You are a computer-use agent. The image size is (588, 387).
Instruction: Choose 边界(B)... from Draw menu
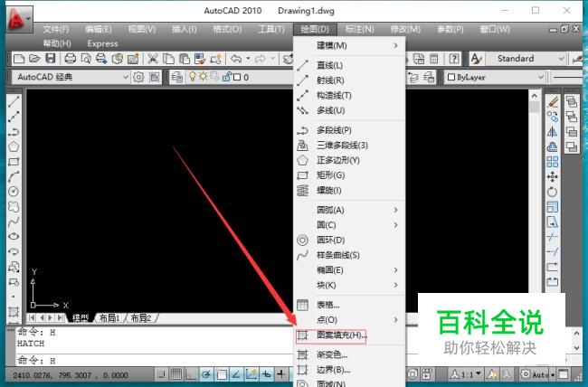pyautogui.click(x=349, y=370)
